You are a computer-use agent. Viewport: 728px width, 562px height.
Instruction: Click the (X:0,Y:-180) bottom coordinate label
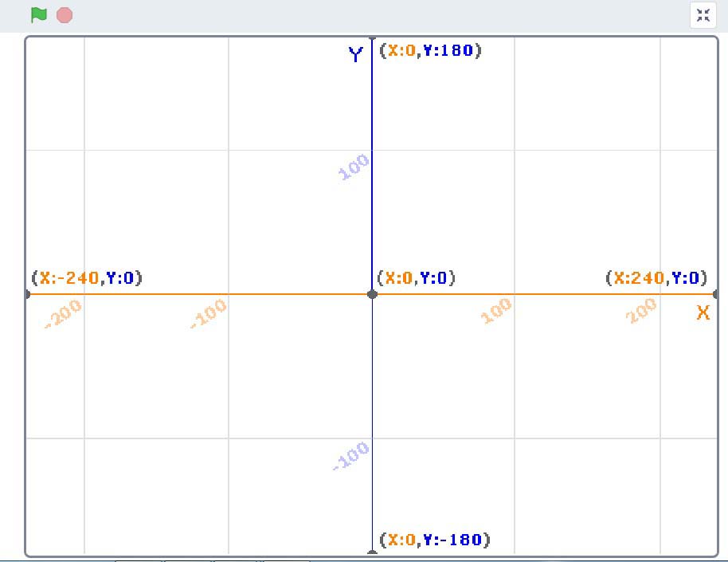tap(435, 540)
